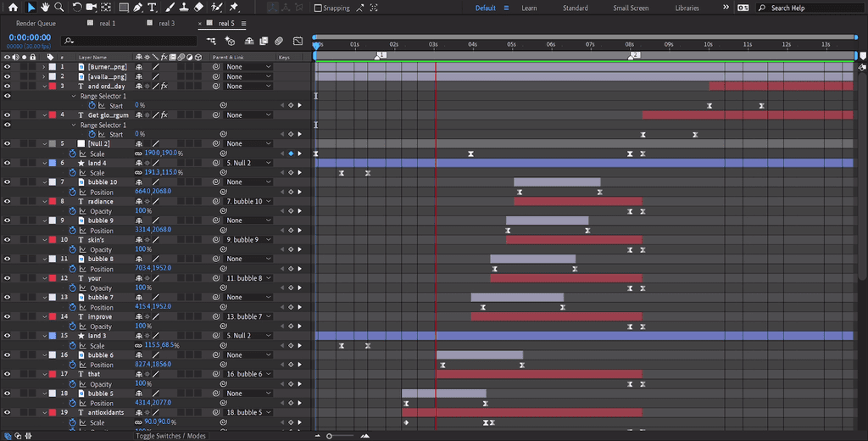Select the Horizontal Type tool
This screenshot has height=441, width=868.
point(152,8)
